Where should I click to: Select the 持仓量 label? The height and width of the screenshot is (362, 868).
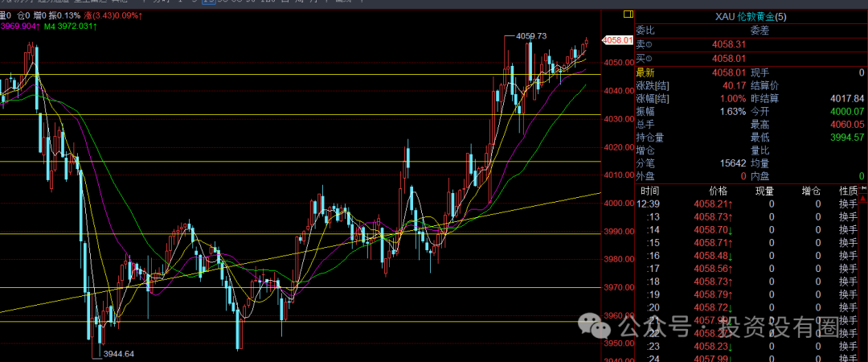pyautogui.click(x=649, y=138)
